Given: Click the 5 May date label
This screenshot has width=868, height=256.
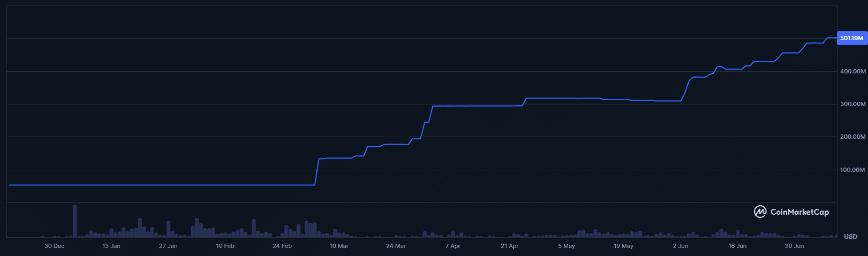Looking at the screenshot, I should coord(567,246).
